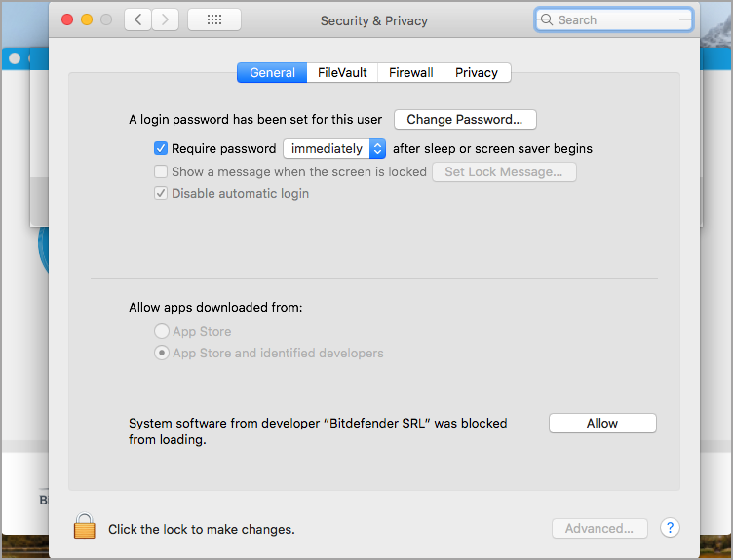The image size is (733, 560).
Task: Click the magnifying glass search icon
Action: tap(546, 19)
